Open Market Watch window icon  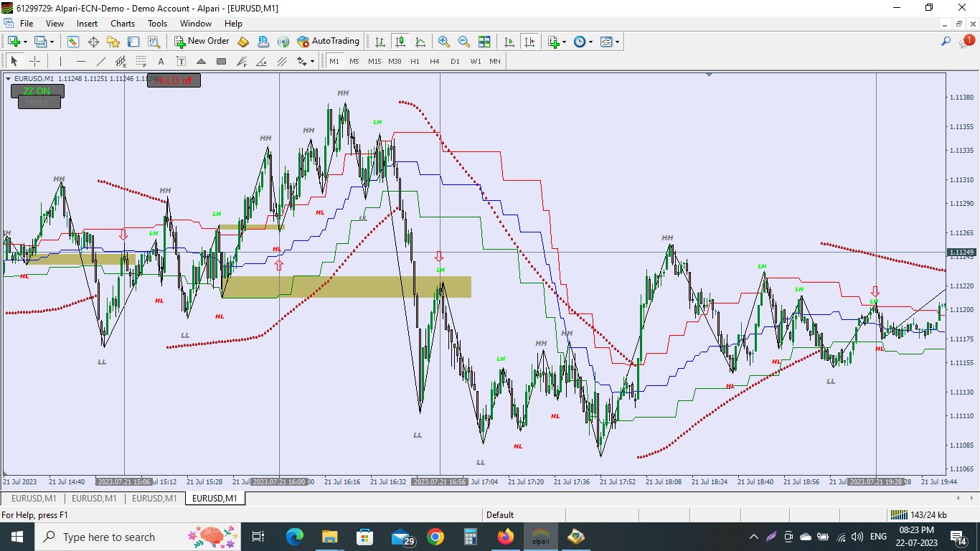click(73, 42)
